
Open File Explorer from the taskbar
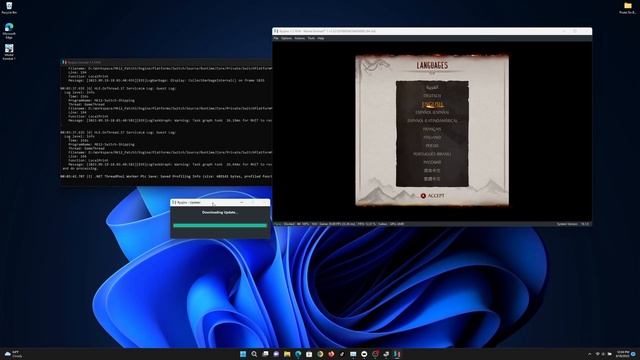(x=287, y=354)
